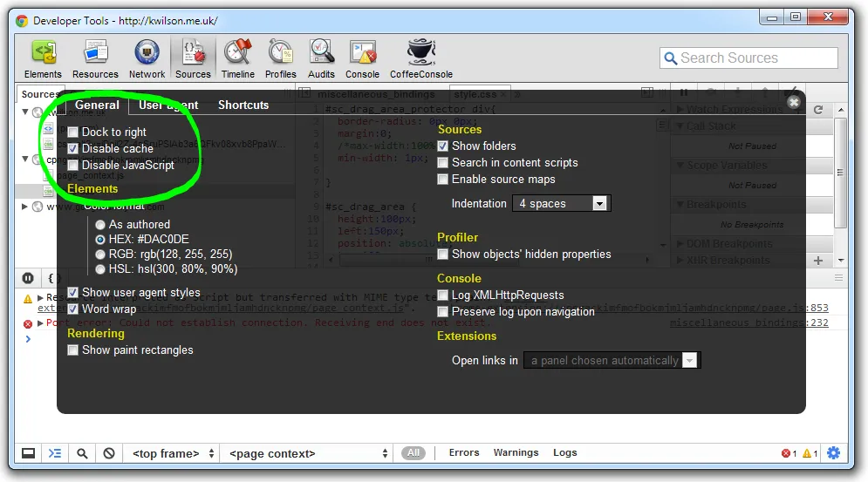The height and width of the screenshot is (482, 868).
Task: Open the <top frame> selector
Action: [174, 454]
